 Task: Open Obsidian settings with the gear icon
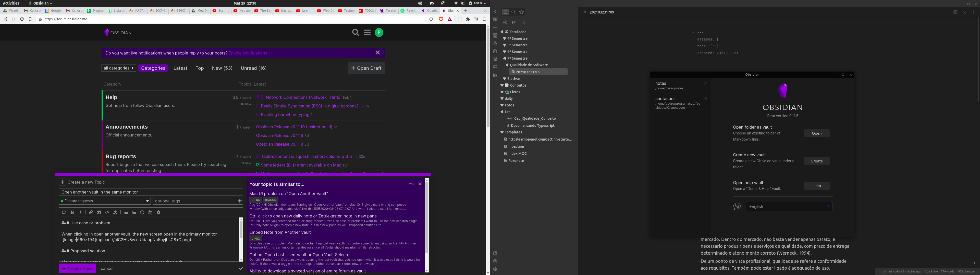495,269
